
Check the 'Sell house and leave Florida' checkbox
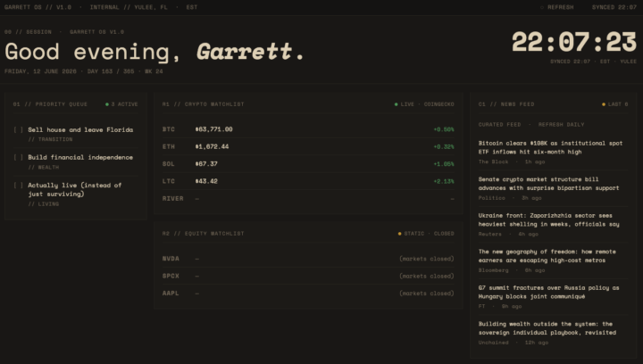[x=18, y=129]
